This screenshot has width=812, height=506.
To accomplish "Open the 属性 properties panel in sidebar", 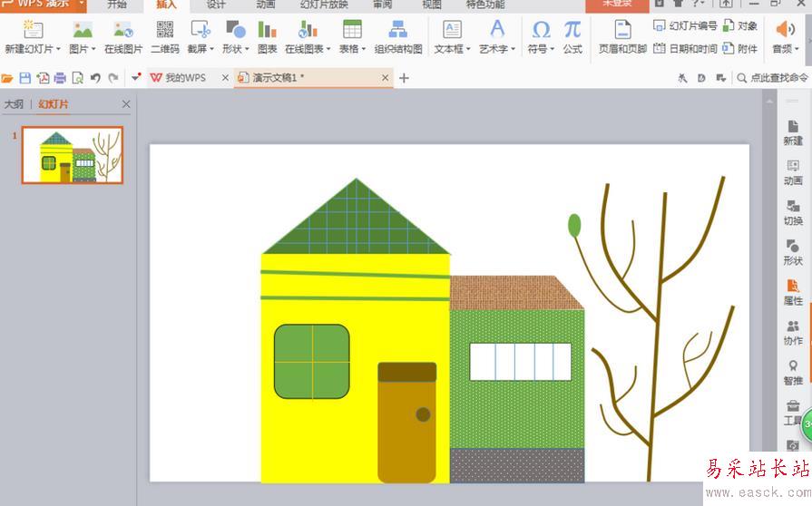I will coord(793,293).
